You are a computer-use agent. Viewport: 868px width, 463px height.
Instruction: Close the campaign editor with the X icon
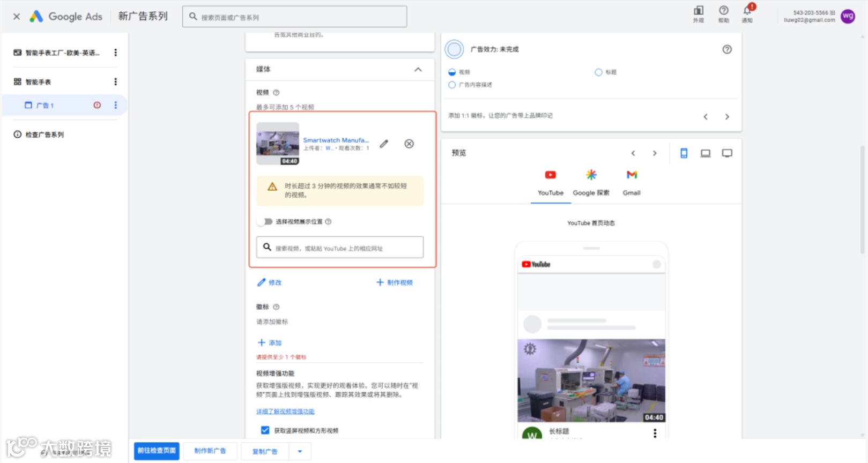pyautogui.click(x=17, y=17)
